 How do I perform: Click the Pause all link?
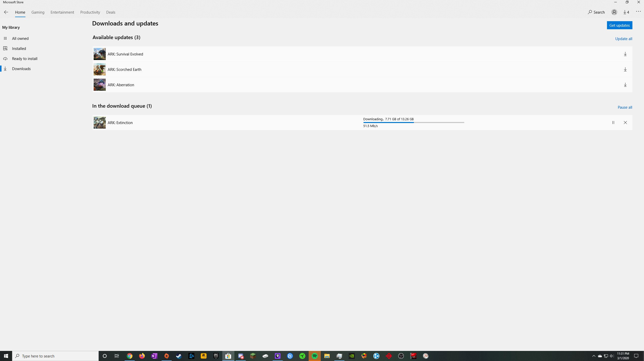[625, 107]
